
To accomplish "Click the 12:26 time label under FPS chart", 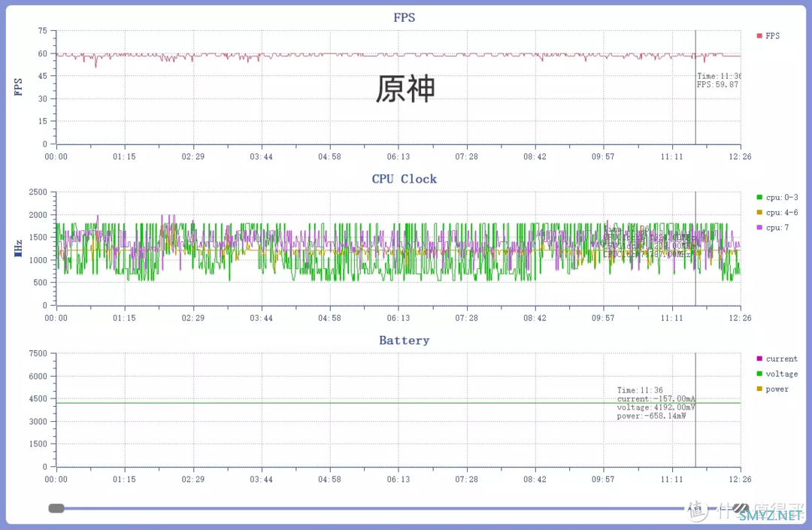I will pos(740,156).
